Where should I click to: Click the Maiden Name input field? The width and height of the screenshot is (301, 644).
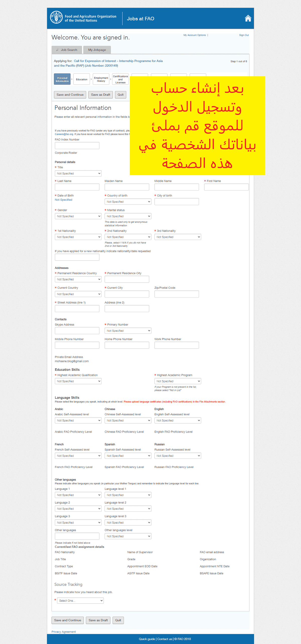click(127, 187)
